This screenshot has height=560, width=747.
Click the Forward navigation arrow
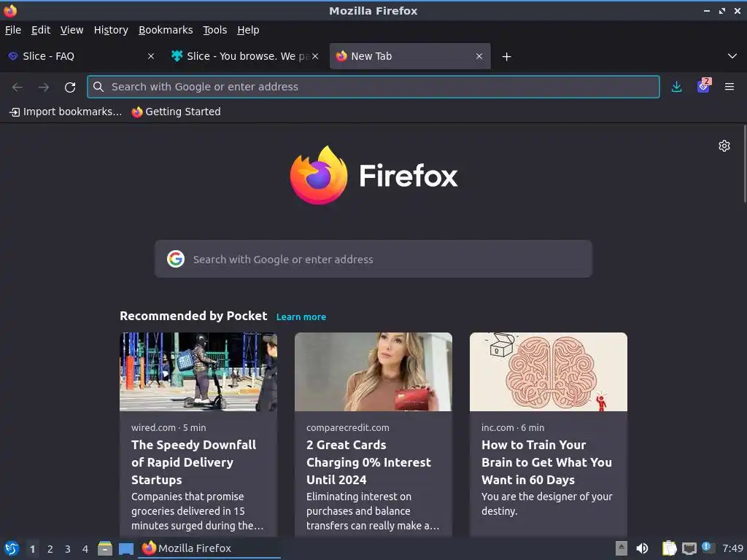tap(43, 87)
